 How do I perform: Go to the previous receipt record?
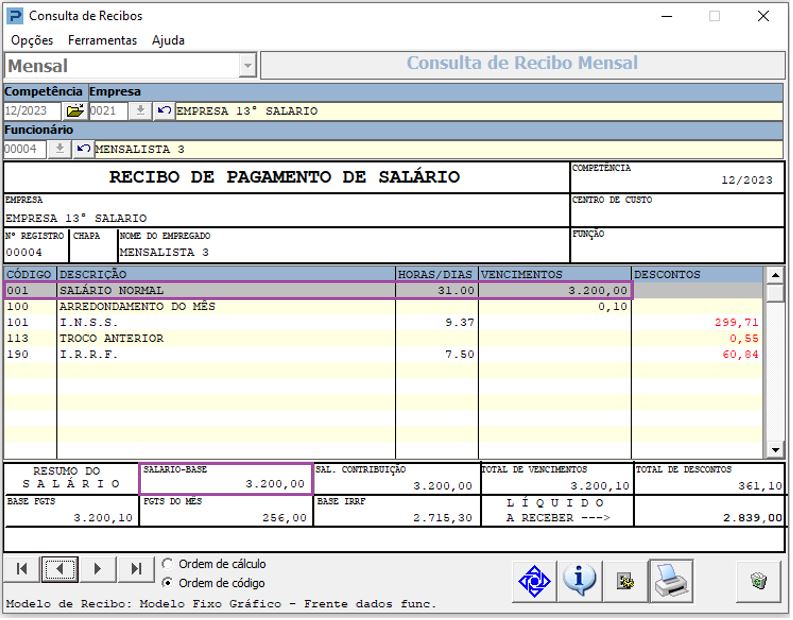pyautogui.click(x=60, y=569)
